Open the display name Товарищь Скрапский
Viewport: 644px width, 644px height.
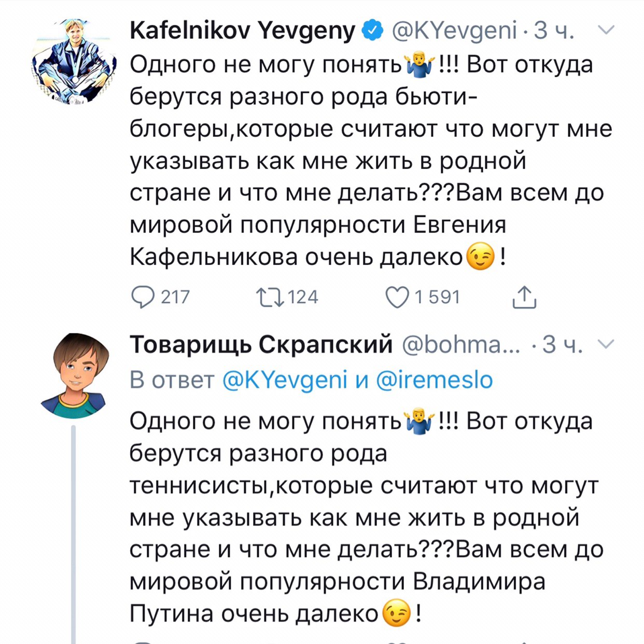[261, 344]
